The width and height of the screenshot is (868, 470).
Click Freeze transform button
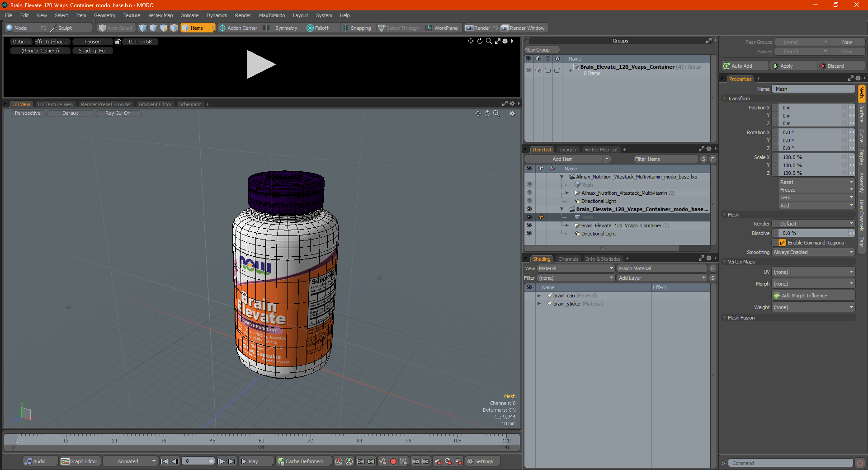816,190
